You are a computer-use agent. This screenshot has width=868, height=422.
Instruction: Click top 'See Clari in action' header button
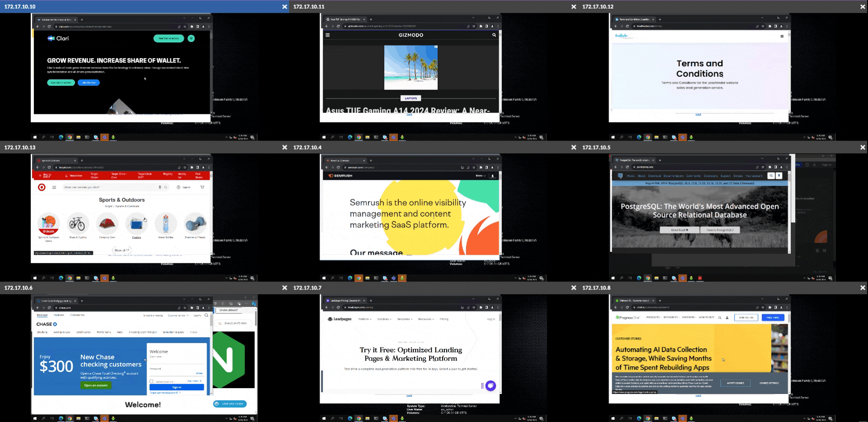[x=169, y=38]
